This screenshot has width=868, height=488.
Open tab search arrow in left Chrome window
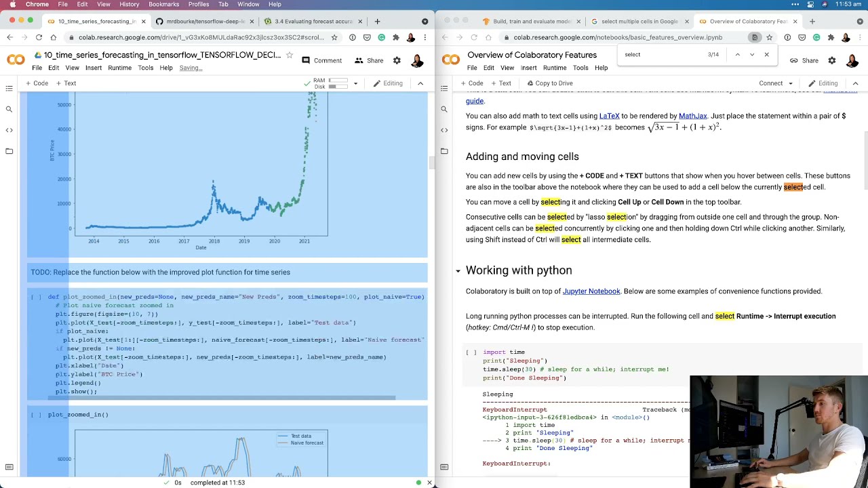tap(425, 21)
